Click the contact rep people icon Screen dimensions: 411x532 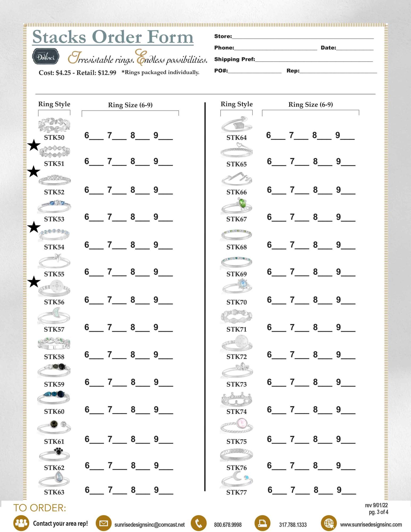coord(21,523)
